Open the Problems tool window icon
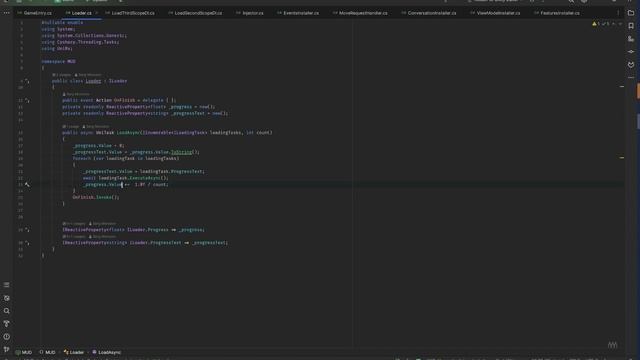Image resolution: width=640 pixels, height=360 pixels. 7,337
